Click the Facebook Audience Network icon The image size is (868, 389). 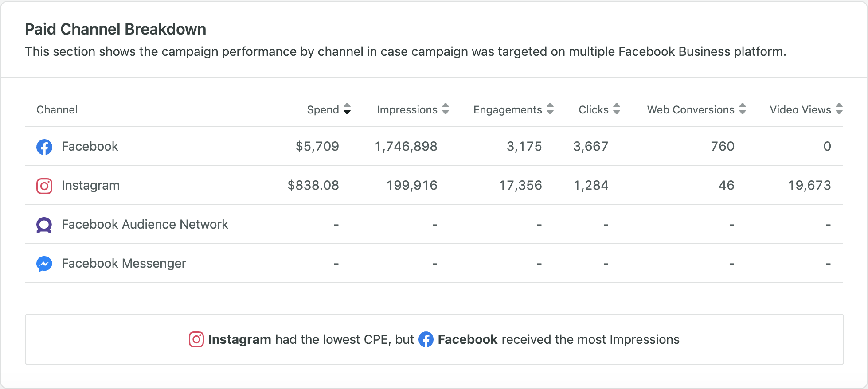tap(44, 225)
